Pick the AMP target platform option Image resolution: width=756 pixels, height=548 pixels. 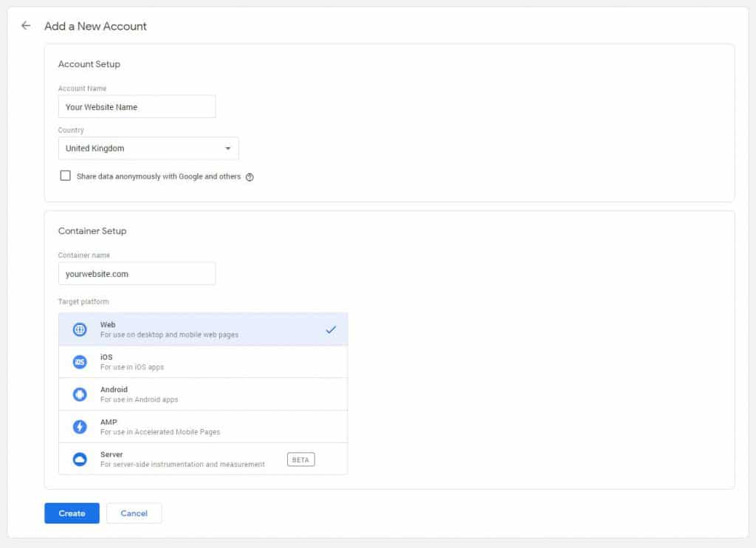(x=203, y=426)
